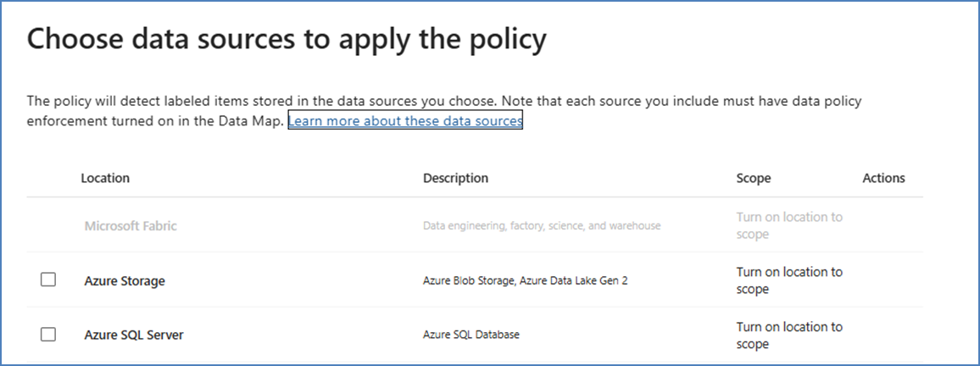Viewport: 980px width, 366px height.
Task: Click the Location column header
Action: [105, 178]
